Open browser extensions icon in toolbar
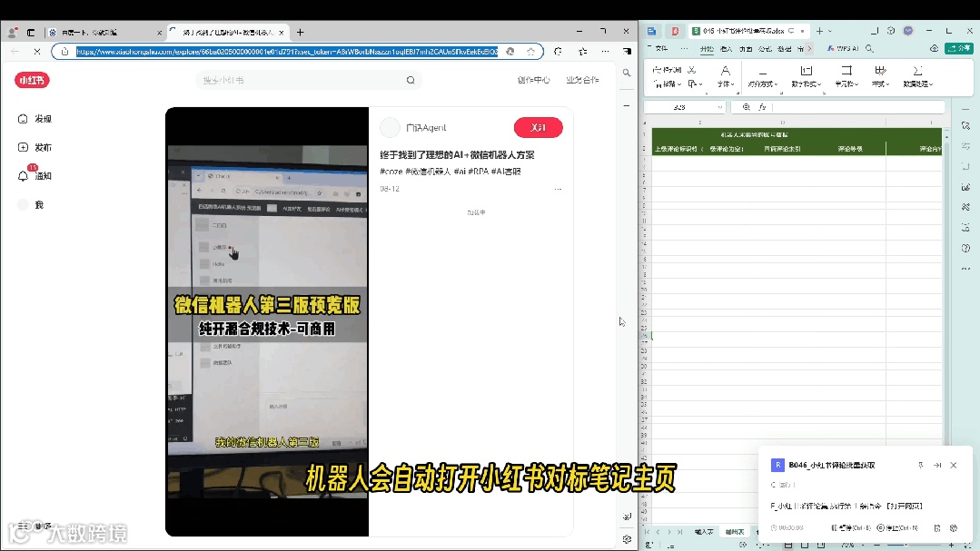The height and width of the screenshot is (551, 980). [x=559, y=51]
